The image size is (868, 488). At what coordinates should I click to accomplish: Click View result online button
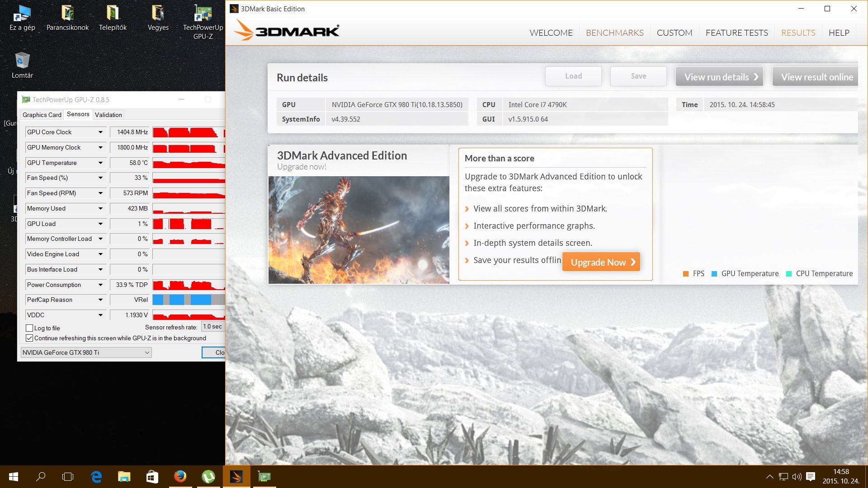[x=815, y=77]
